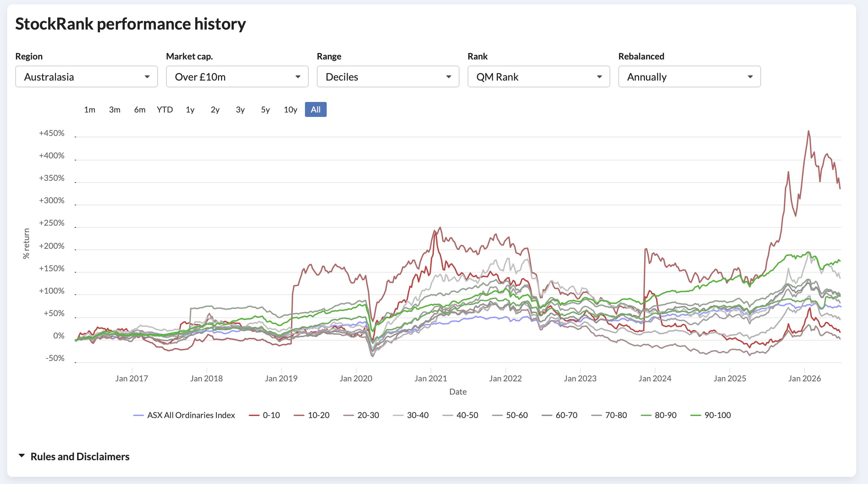Toggle the 40-50 decile legend series
868x484 pixels.
click(x=460, y=415)
